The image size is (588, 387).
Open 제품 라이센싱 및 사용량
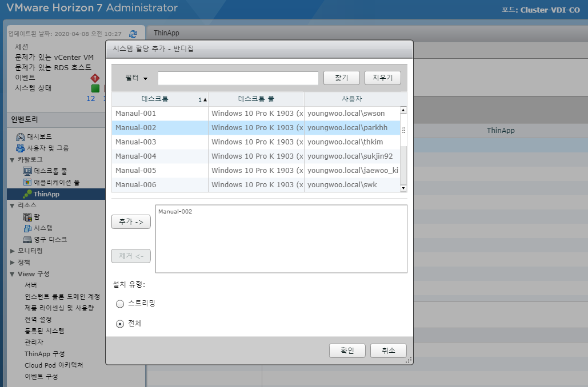point(59,308)
